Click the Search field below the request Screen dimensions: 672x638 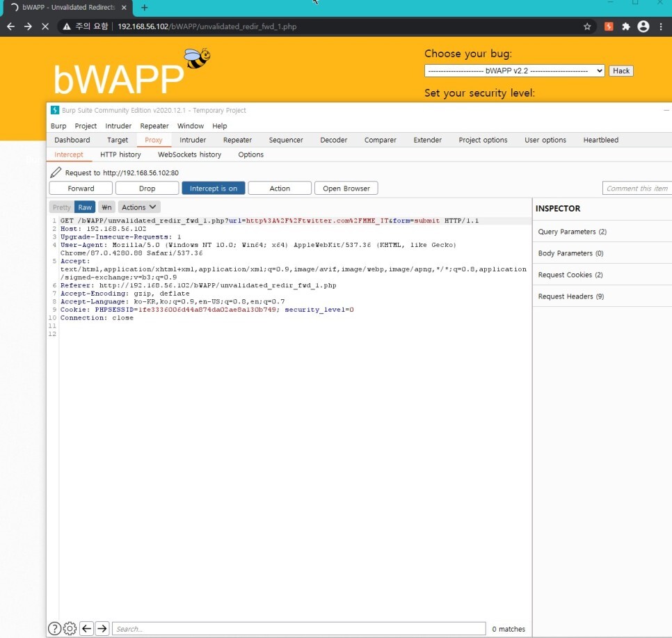299,628
